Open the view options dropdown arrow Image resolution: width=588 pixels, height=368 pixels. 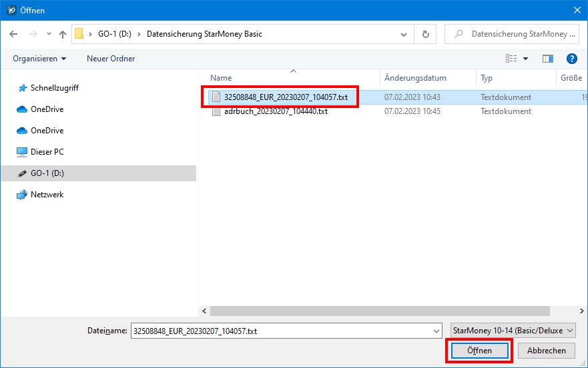[x=526, y=59]
